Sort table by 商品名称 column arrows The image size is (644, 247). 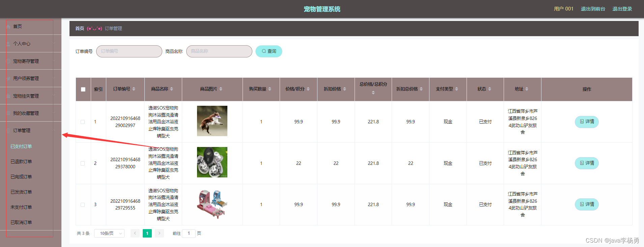pos(171,89)
